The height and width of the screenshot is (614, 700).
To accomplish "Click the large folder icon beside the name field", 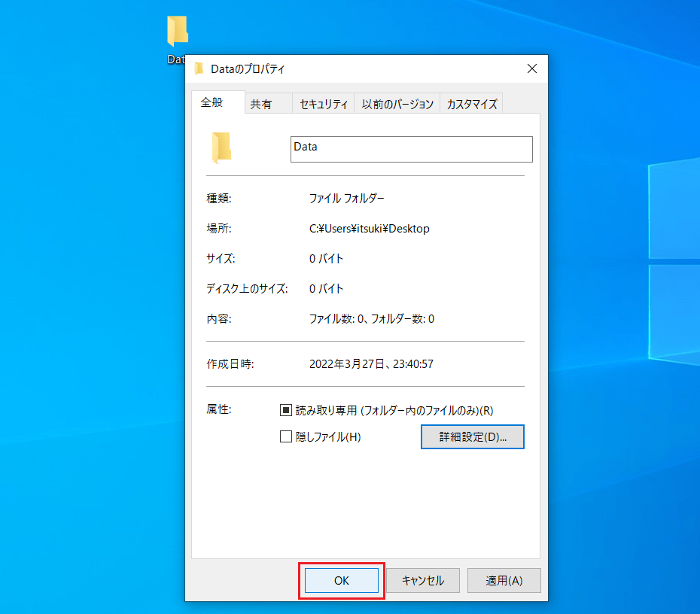I will pyautogui.click(x=221, y=147).
